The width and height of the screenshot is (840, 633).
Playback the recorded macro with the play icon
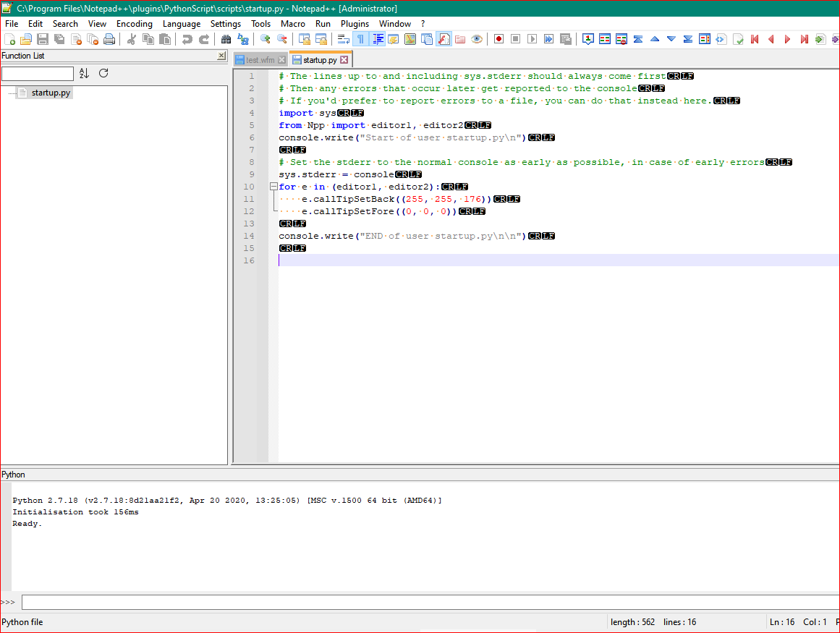pyautogui.click(x=531, y=39)
